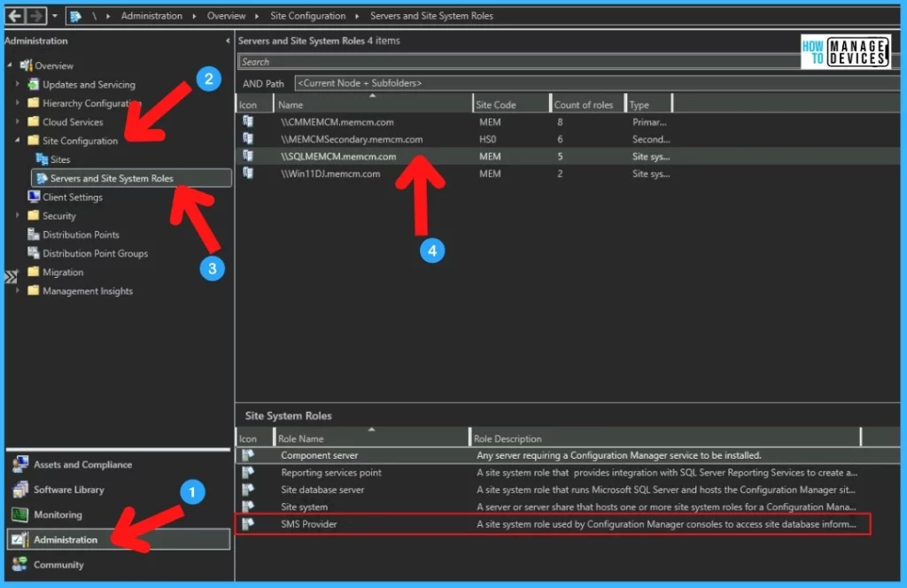Expand the Hierarchy Configuration node

(x=18, y=103)
